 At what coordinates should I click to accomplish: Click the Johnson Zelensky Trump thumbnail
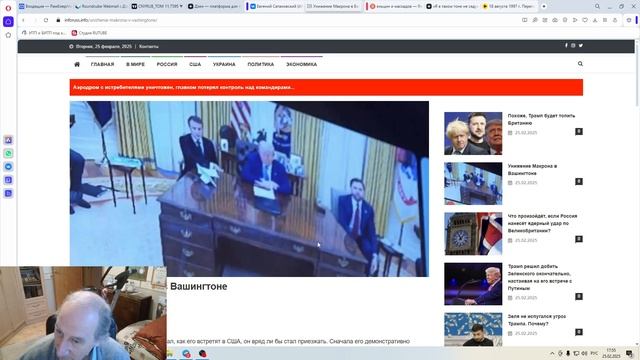[x=473, y=133]
